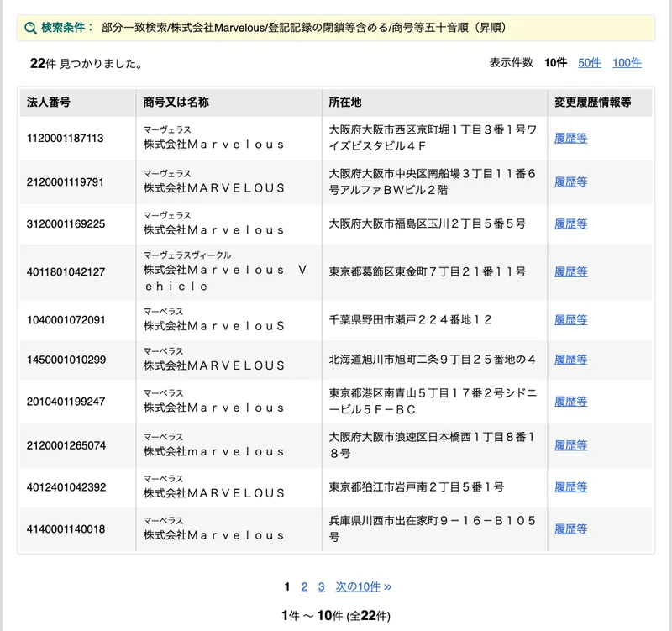Viewport: 672px width, 631px height.
Task: Select corporate number 2120001119791
Action: pyautogui.click(x=66, y=182)
